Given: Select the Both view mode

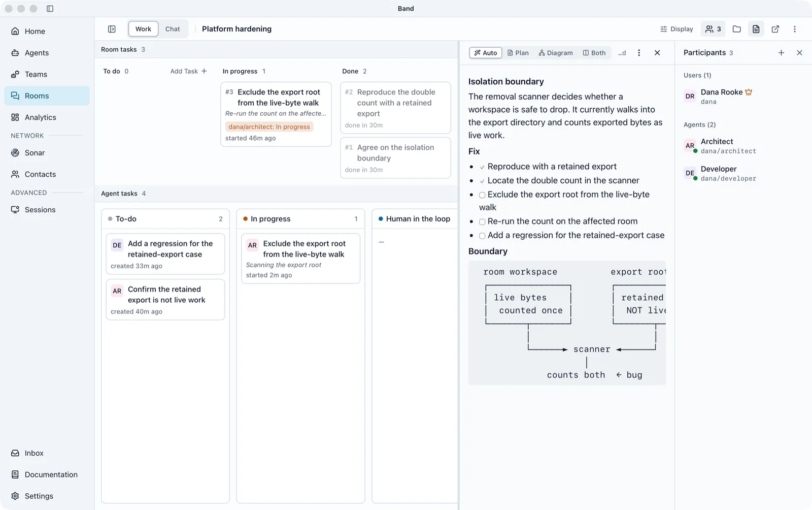Looking at the screenshot, I should [594, 53].
